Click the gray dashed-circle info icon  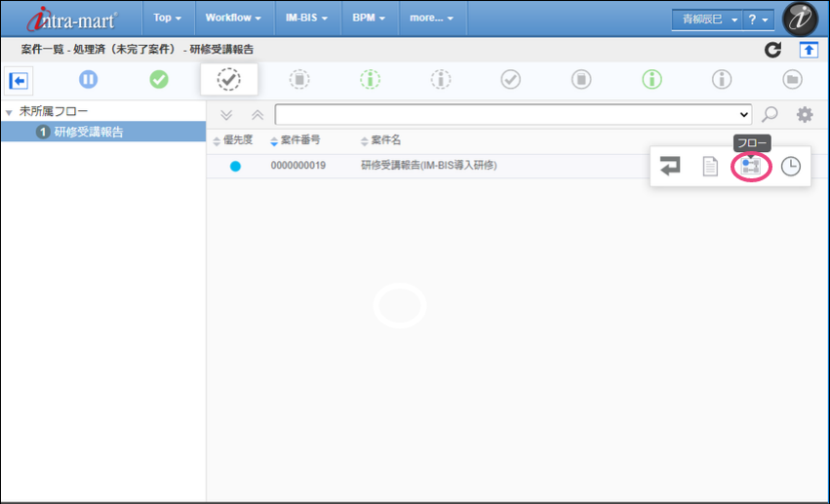[441, 79]
